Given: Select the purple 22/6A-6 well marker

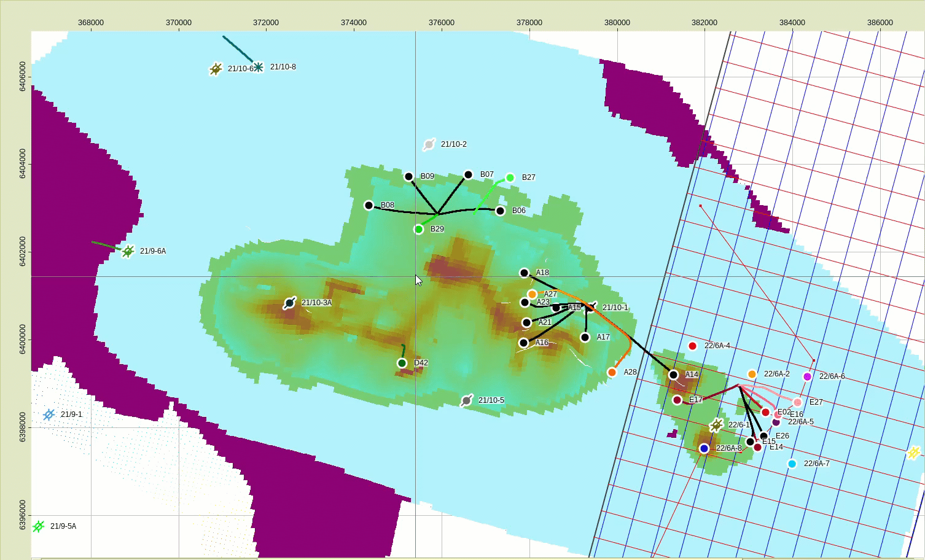Looking at the screenshot, I should click(x=807, y=377).
